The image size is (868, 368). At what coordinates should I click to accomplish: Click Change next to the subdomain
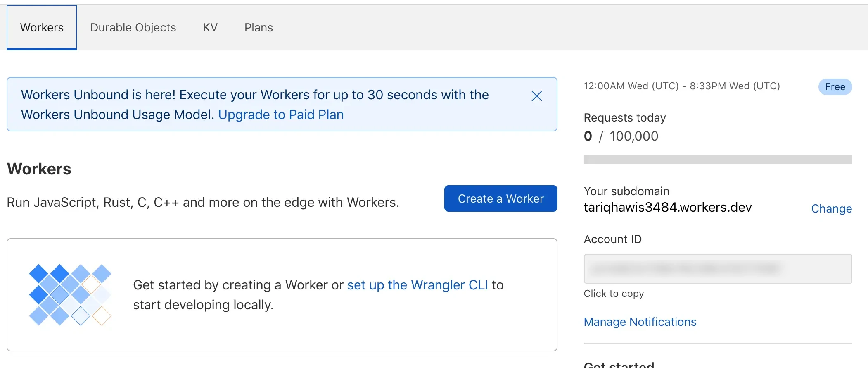(x=831, y=209)
